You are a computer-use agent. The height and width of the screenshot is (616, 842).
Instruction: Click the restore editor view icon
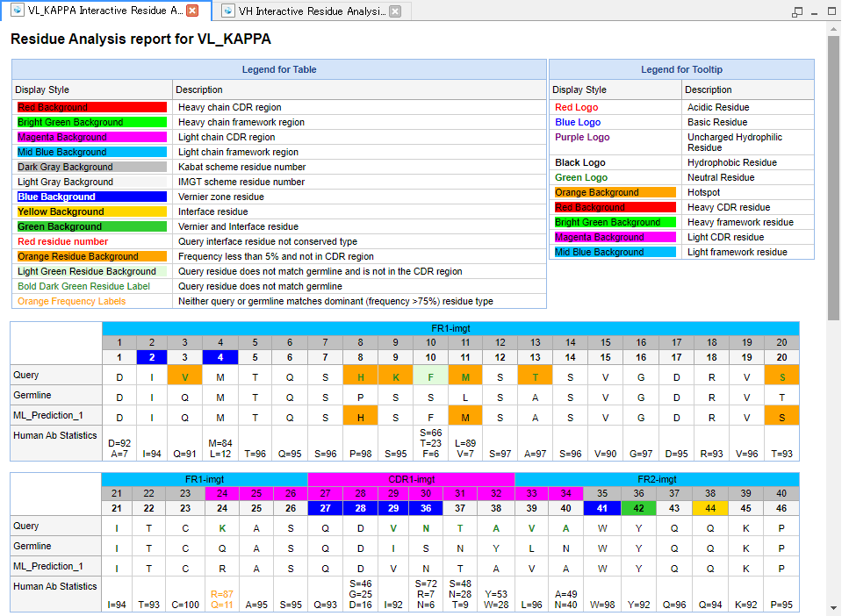click(x=797, y=12)
